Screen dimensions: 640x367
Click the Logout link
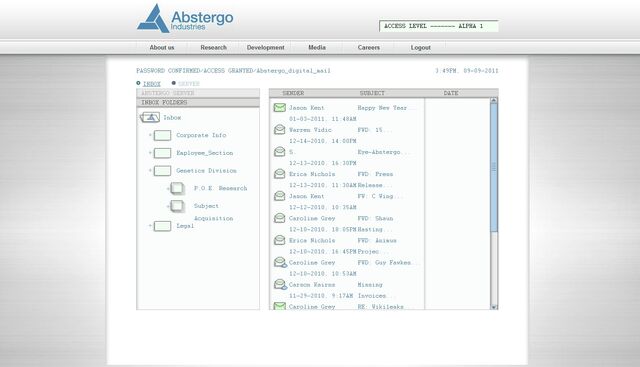coord(420,47)
